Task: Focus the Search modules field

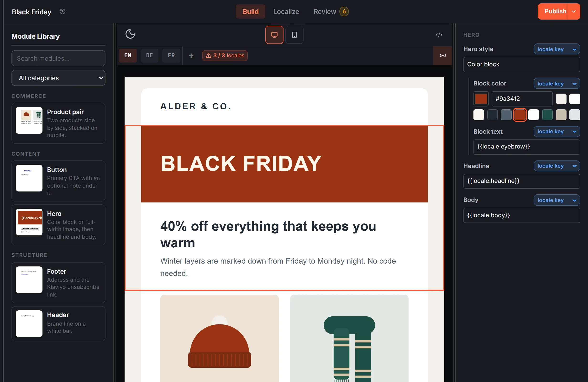Action: 58,58
